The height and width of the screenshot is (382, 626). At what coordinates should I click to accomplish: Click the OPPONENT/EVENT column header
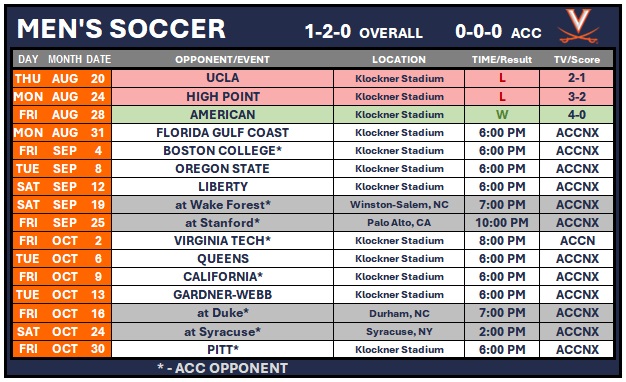222,59
